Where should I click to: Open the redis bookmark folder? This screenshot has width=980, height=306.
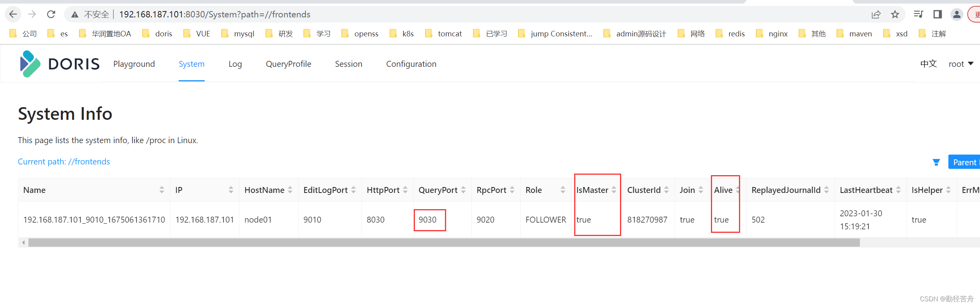pos(730,34)
